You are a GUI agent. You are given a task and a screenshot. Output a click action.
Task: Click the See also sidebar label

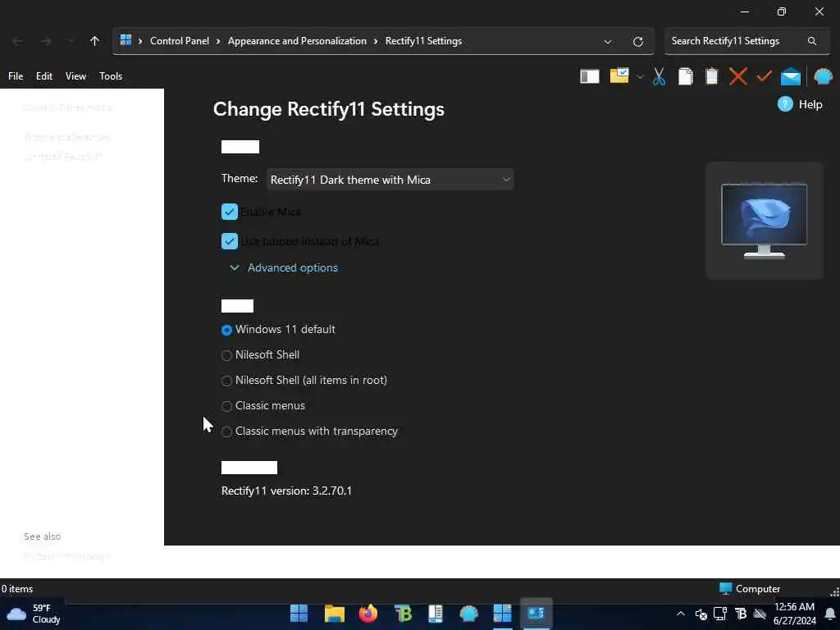click(x=43, y=536)
